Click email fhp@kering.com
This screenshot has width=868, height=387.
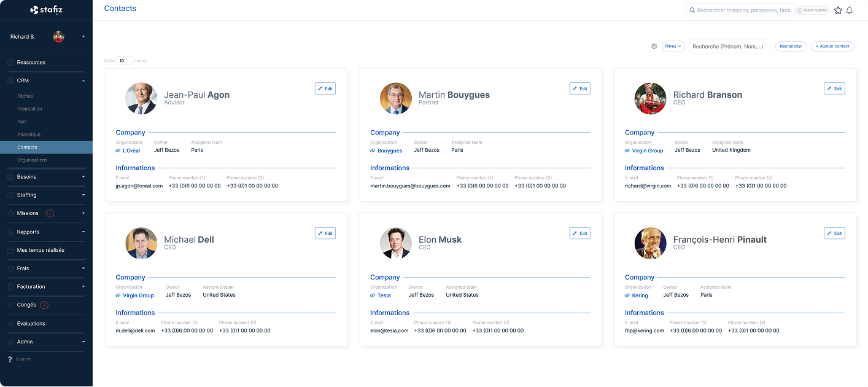click(645, 330)
